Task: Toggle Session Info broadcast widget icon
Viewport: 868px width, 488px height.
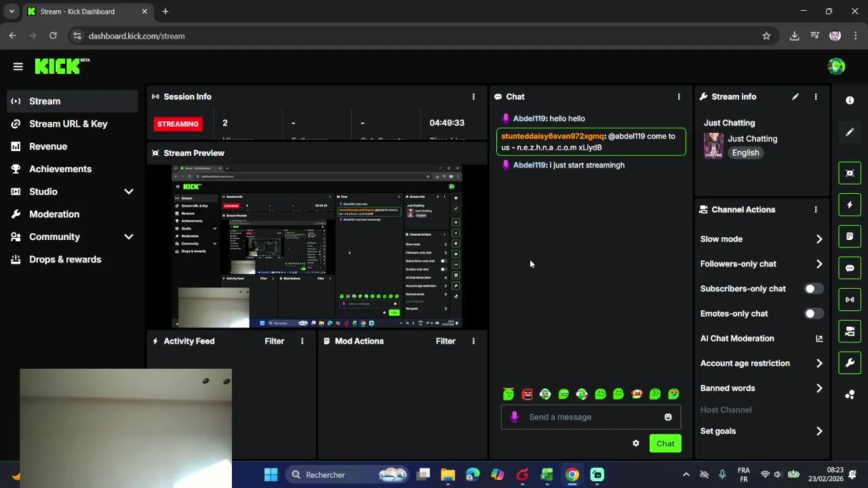Action: 850,300
